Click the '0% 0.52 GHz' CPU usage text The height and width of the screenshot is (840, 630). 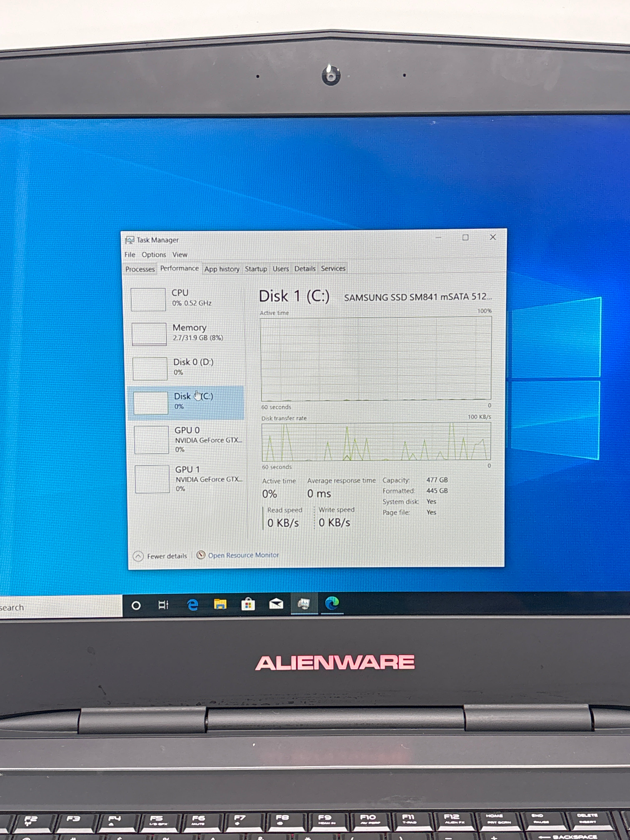pyautogui.click(x=192, y=303)
